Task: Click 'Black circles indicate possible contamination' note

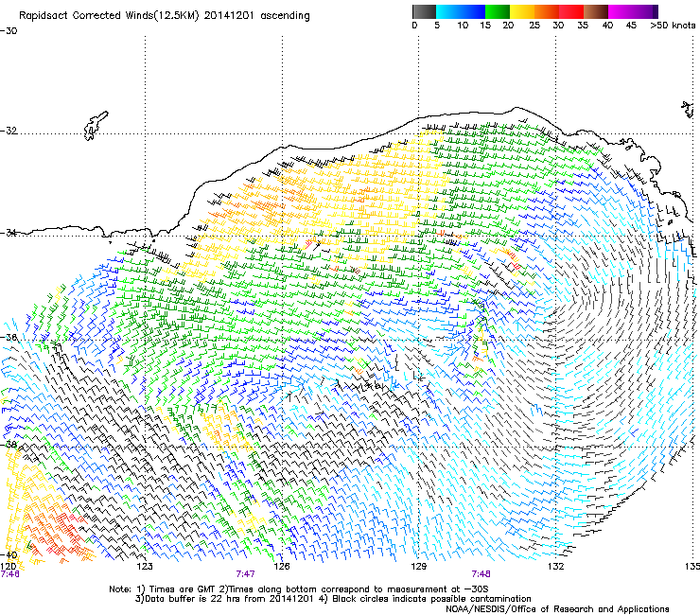Action: 431,599
